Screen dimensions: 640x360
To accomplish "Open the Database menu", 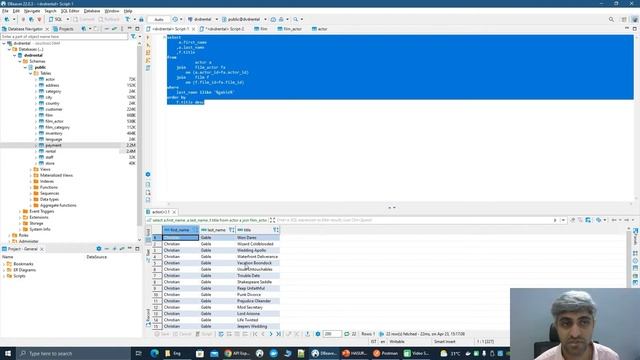I will (x=91, y=11).
